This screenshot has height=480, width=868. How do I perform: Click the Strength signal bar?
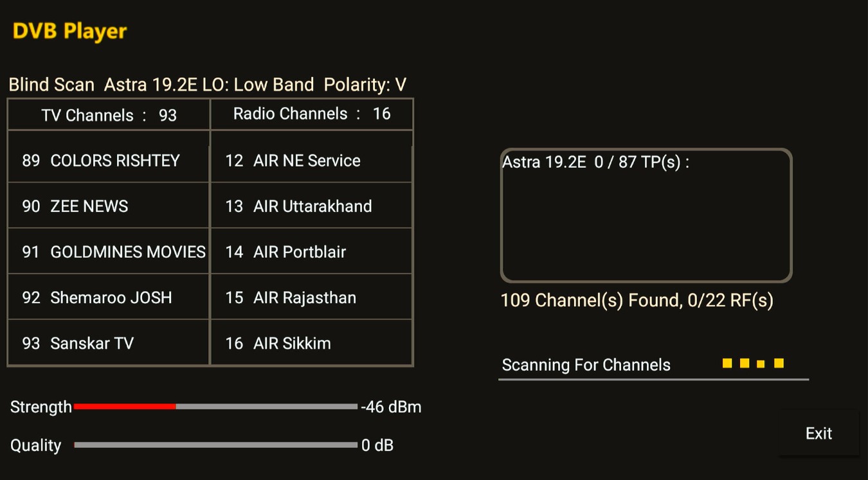215,407
